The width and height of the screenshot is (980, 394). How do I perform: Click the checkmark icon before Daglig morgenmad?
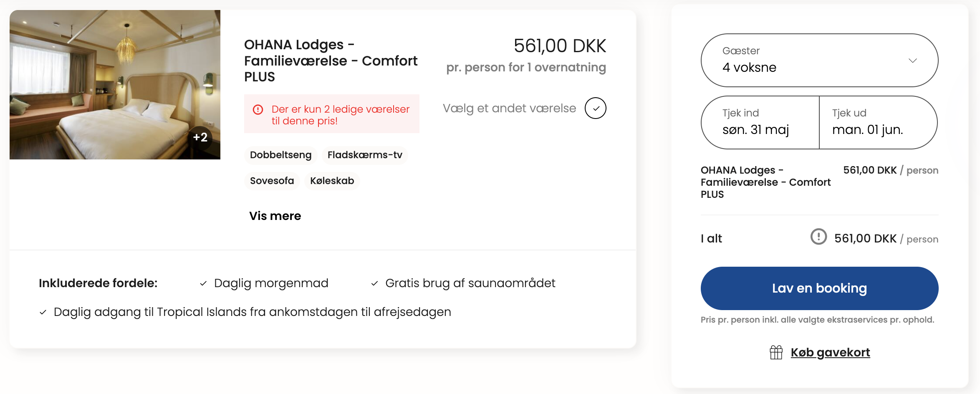[x=203, y=284]
